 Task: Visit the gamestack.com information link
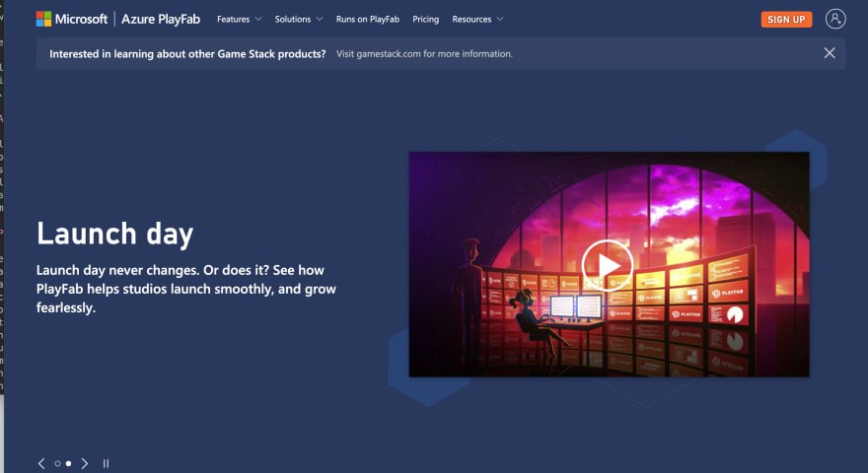[424, 54]
